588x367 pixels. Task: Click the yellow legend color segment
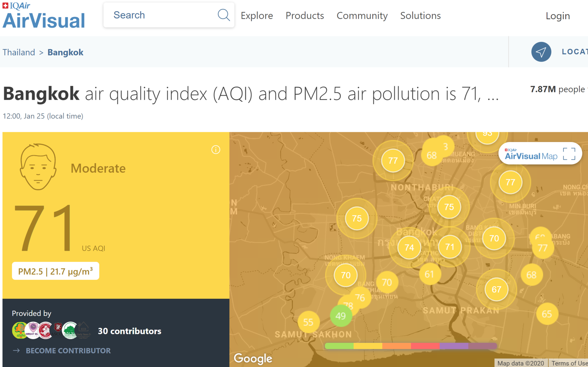point(368,346)
